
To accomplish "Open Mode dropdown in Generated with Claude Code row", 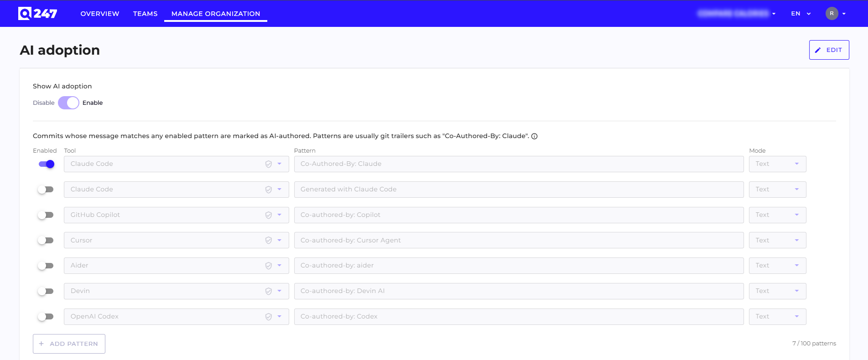I will [777, 190].
